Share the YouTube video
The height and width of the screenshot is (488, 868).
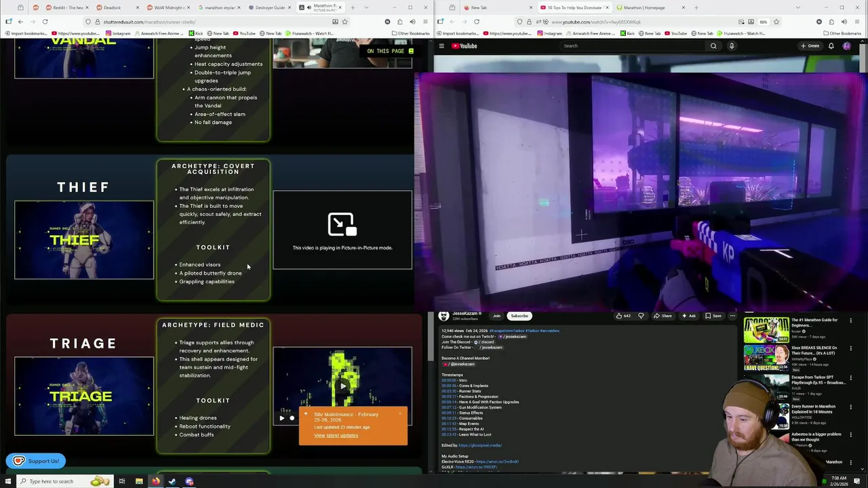pos(663,316)
